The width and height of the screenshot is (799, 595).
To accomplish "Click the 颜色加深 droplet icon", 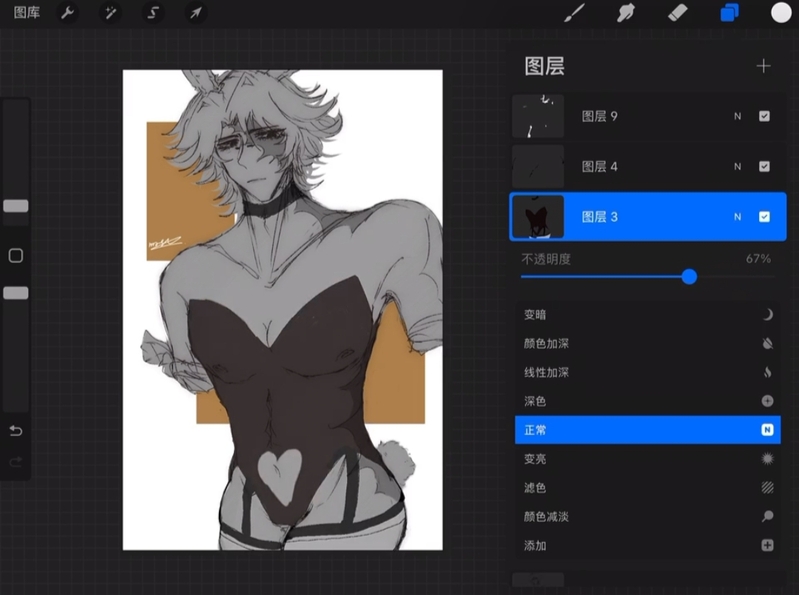I will pos(767,343).
